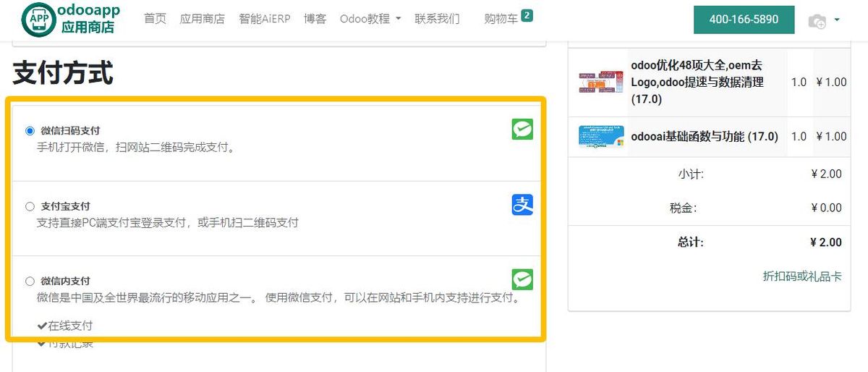
Task: Select the 支付宝支付 radio button
Action: tap(30, 206)
